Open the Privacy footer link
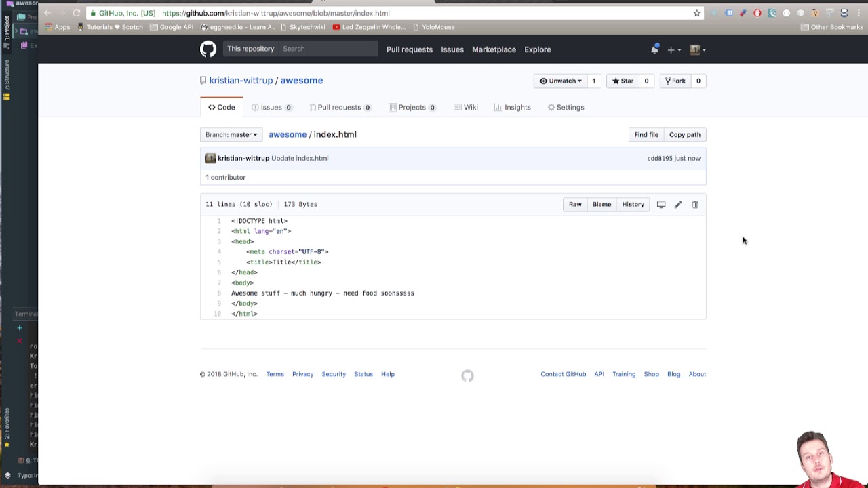The image size is (868, 488). 302,374
